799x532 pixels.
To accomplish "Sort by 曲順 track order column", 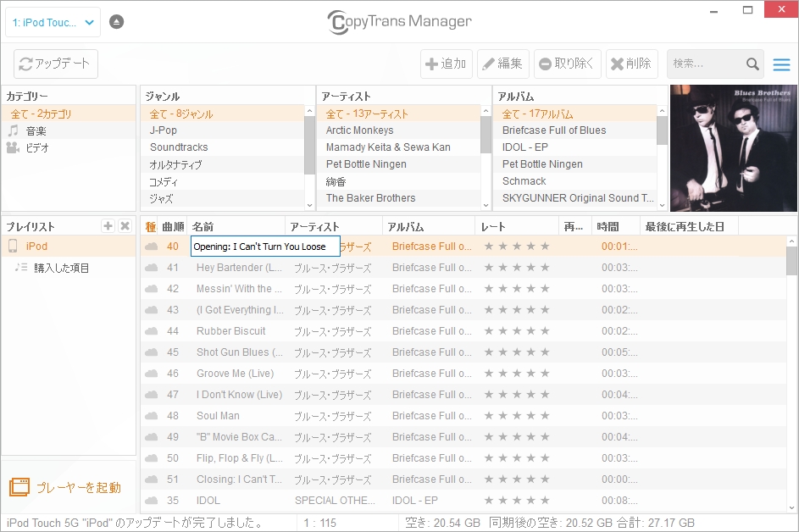I will coord(173,227).
